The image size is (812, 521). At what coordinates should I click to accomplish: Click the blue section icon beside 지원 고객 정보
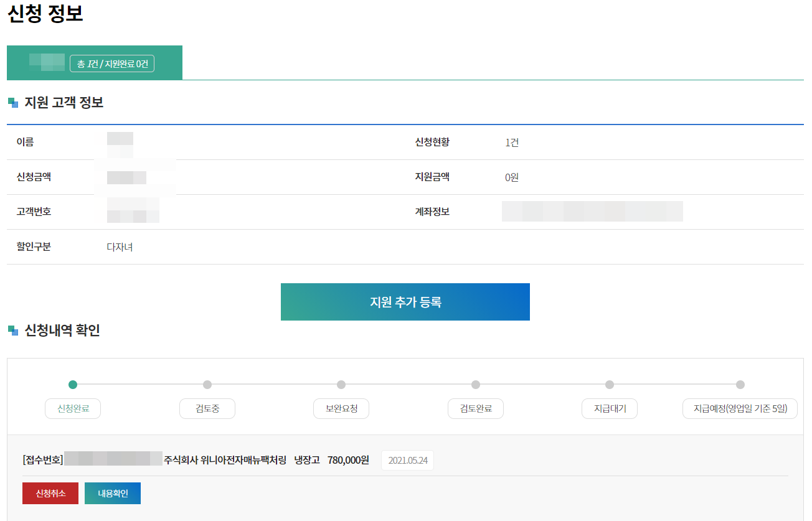coord(12,103)
